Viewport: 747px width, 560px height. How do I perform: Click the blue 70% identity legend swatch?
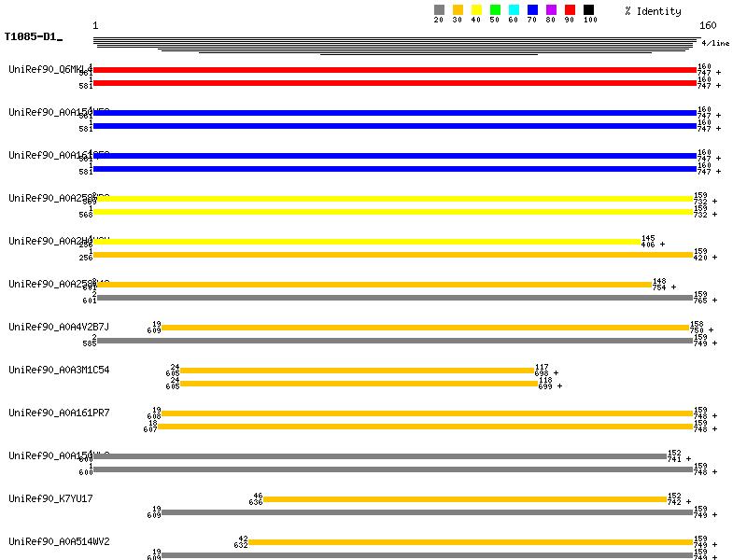[532, 10]
